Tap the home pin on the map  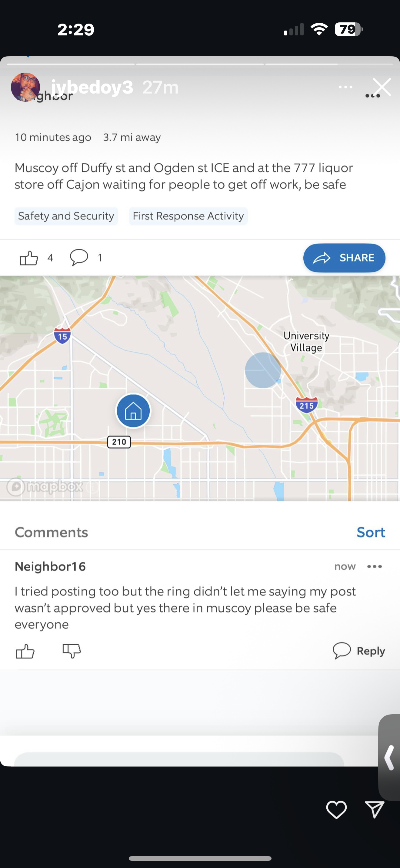coord(133,411)
